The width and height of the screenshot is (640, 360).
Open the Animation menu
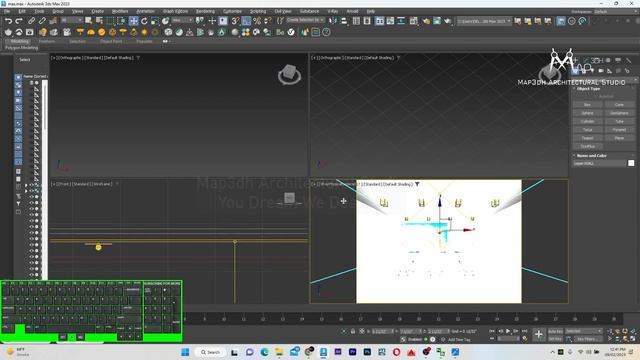coord(145,11)
